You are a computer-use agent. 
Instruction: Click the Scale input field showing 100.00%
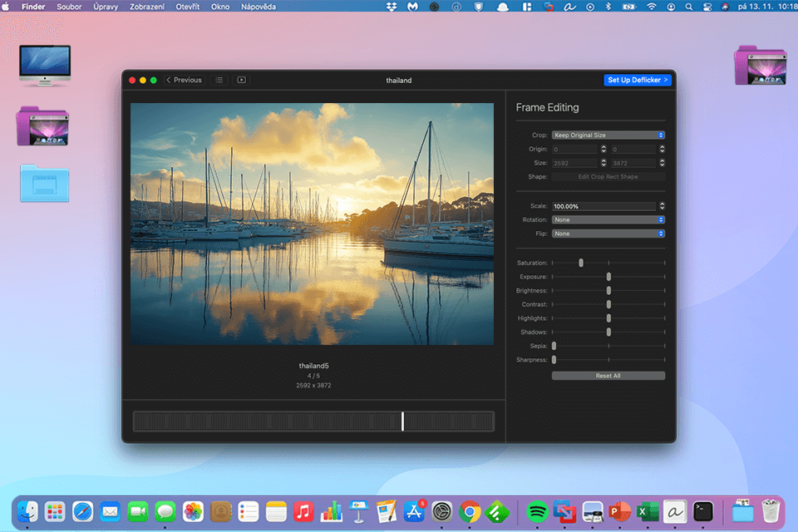click(604, 206)
